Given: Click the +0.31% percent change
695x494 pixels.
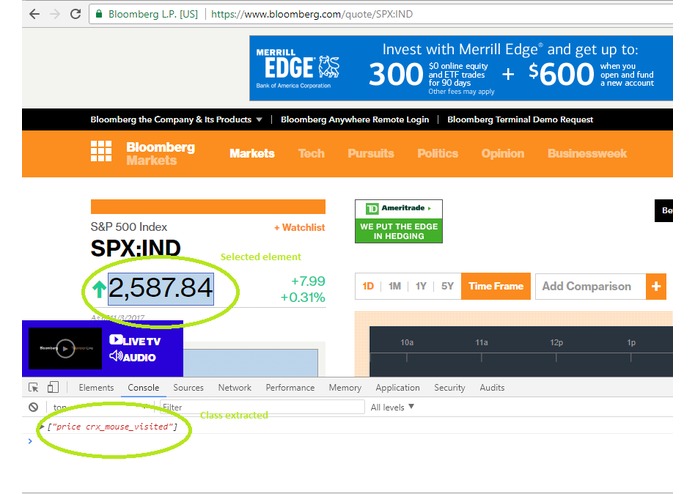Looking at the screenshot, I should click(303, 297).
